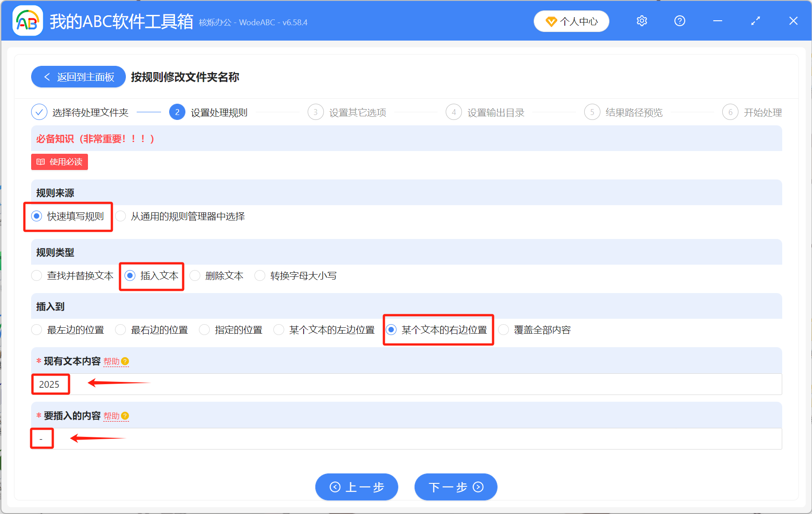The height and width of the screenshot is (514, 812).
Task: Open the 帮助 link under 现有文本内容
Action: tap(111, 361)
